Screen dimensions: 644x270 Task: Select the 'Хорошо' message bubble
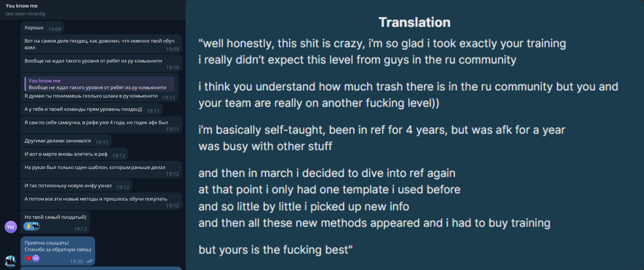pos(34,28)
